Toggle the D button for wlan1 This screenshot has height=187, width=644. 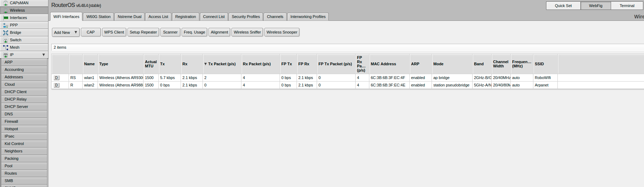(x=57, y=78)
